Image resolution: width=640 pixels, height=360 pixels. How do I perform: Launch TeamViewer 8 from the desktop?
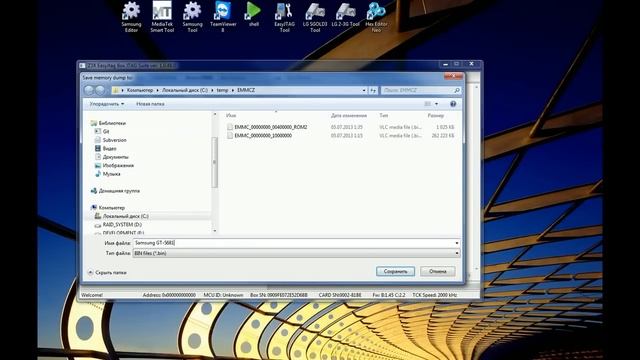click(x=223, y=16)
